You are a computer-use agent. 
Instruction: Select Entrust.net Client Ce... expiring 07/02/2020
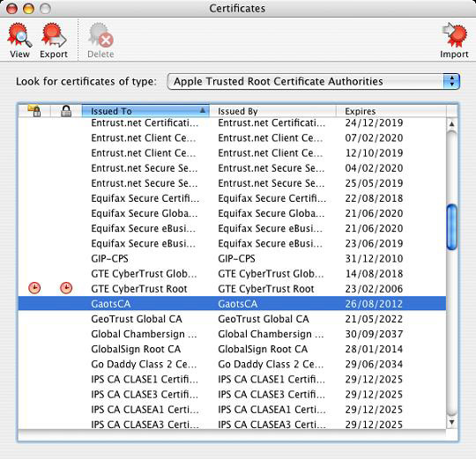(x=144, y=138)
